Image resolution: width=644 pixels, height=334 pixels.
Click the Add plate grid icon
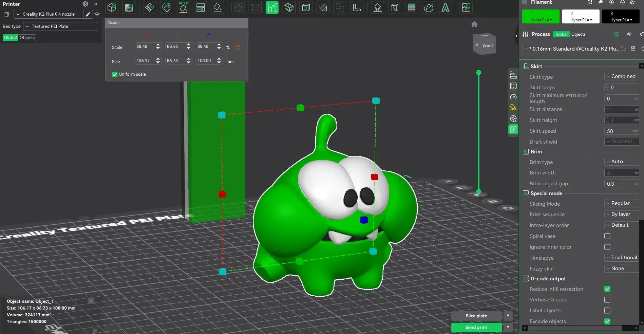129,7
